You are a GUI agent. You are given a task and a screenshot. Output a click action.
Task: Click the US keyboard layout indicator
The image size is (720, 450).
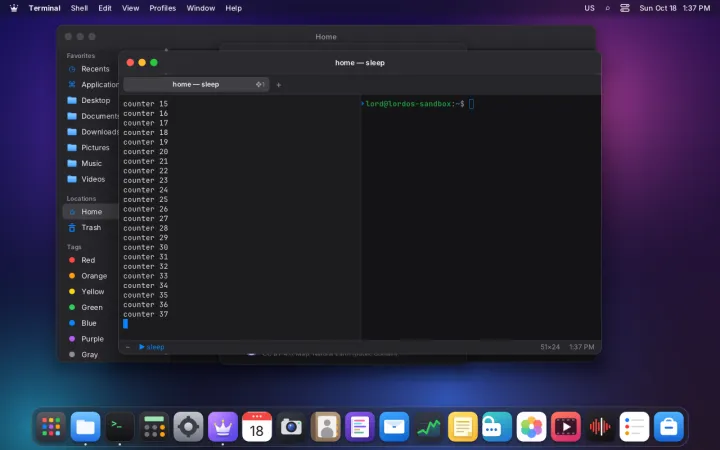pos(589,8)
